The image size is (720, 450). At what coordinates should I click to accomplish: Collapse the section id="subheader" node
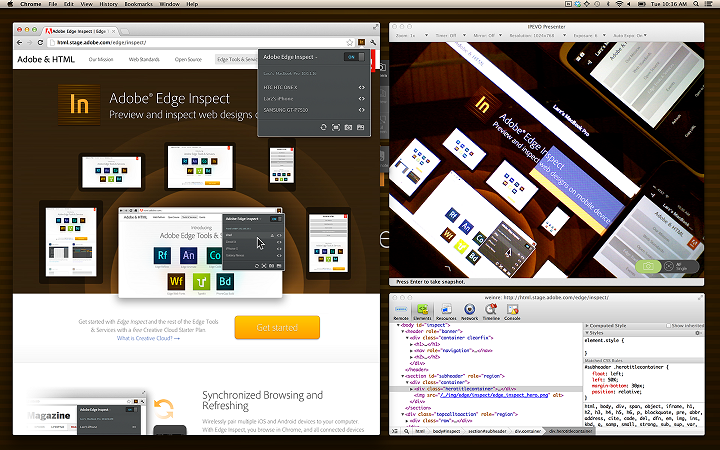[x=403, y=376]
